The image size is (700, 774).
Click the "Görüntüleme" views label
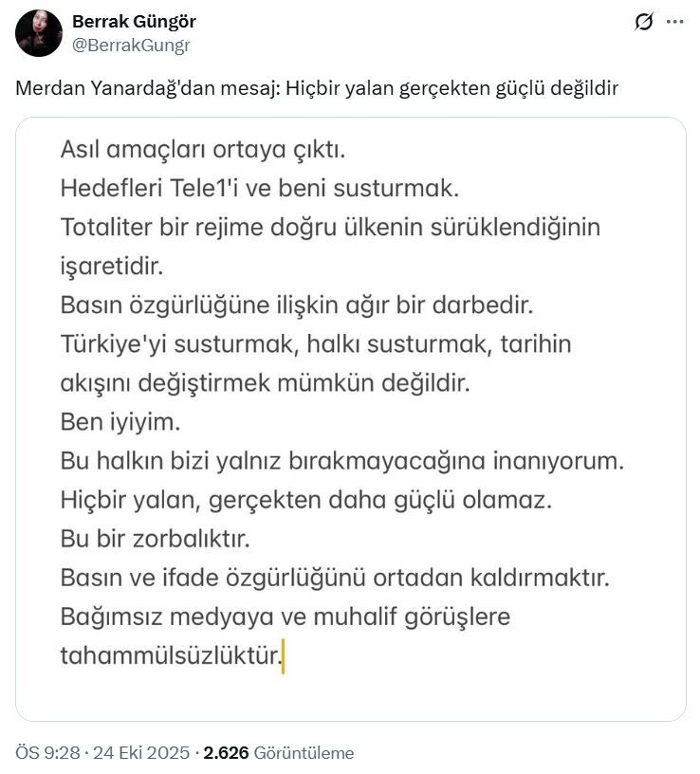pyautogui.click(x=304, y=753)
